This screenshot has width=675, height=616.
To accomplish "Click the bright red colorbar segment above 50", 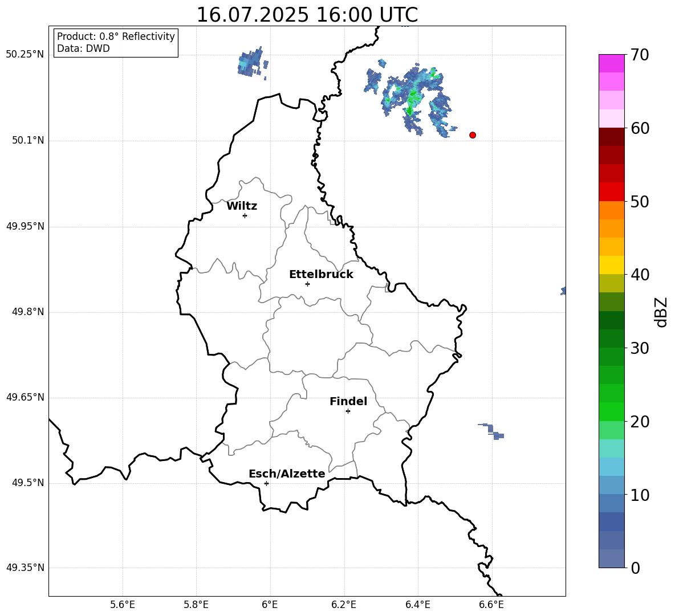I will click(611, 192).
